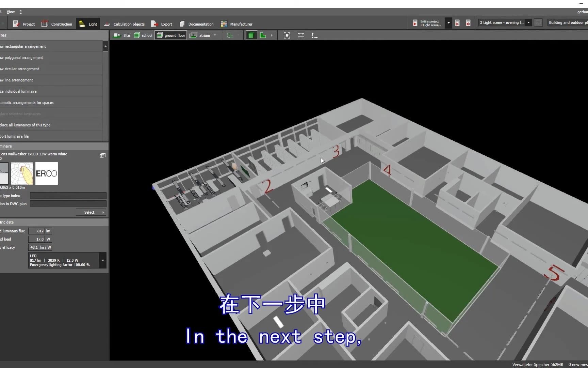Viewport: 588px width, 368px height.
Task: Click the luminaire product photo thumbnail
Action: point(4,173)
